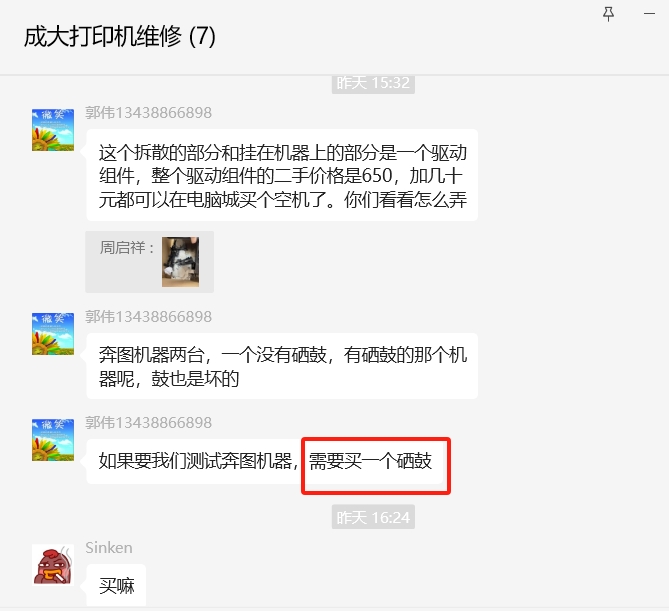Viewport: 669px width, 611px height.
Task: Open the quoted image thumbnail from 周启祥
Action: coord(180,262)
